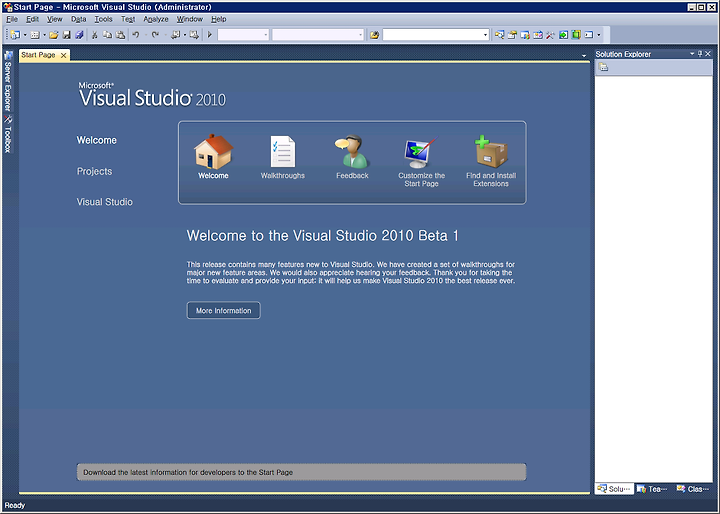The width and height of the screenshot is (720, 514).
Task: Open the Team Explorer toolbar icon
Action: click(525, 35)
